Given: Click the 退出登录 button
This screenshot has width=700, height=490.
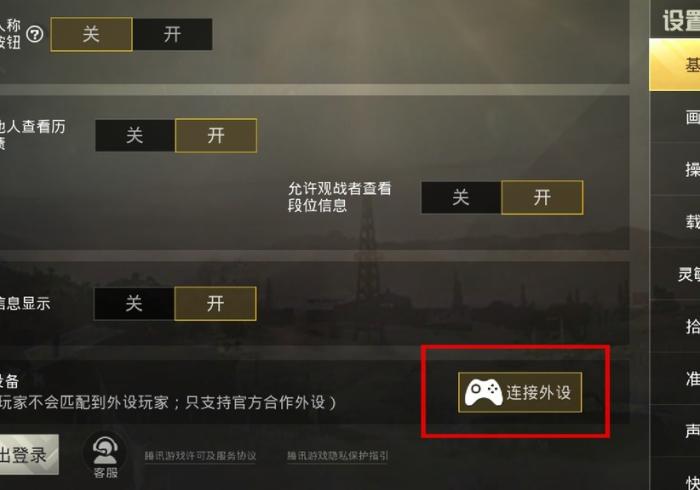Looking at the screenshot, I should tap(27, 455).
